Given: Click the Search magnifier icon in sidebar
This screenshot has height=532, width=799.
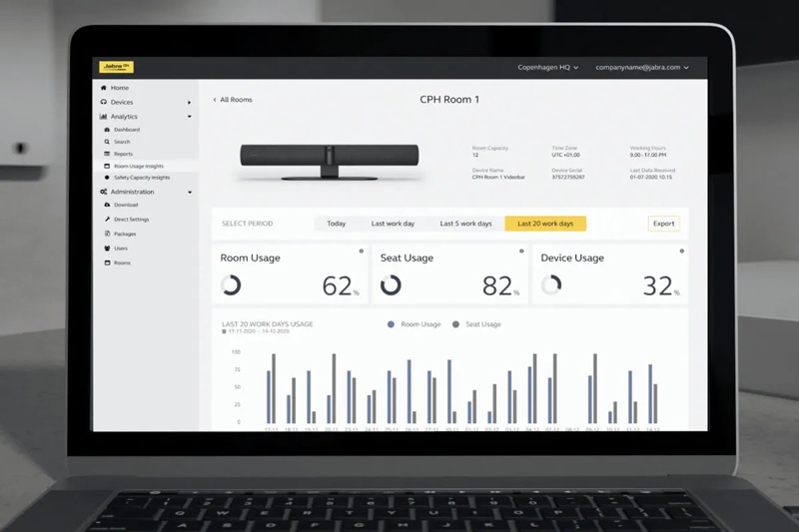Looking at the screenshot, I should (x=107, y=142).
